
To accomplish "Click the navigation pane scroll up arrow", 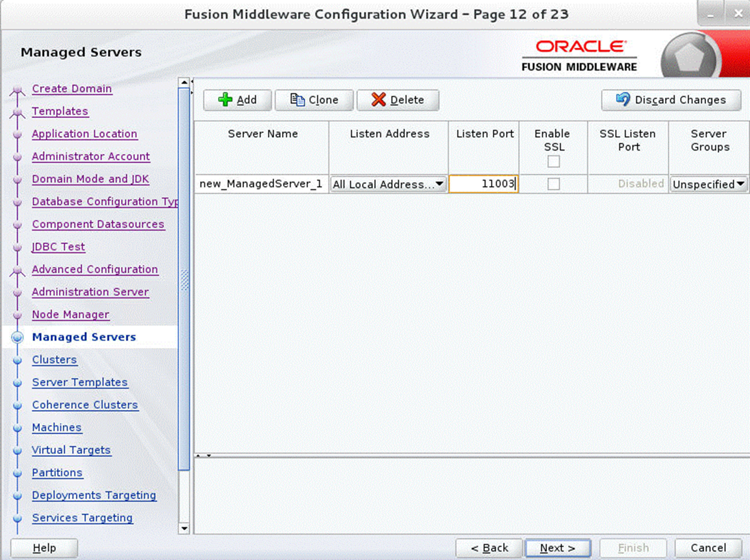I will click(184, 82).
